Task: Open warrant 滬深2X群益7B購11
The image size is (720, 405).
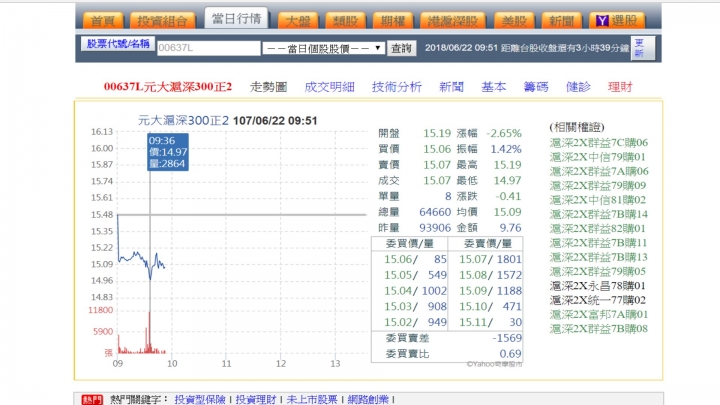Action: coord(599,242)
